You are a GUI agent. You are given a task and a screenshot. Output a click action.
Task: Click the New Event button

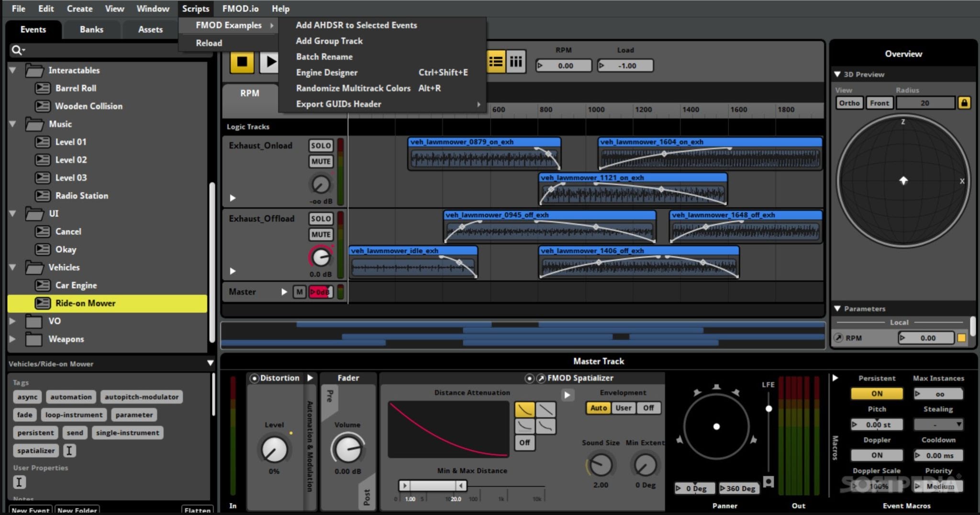tap(30, 510)
